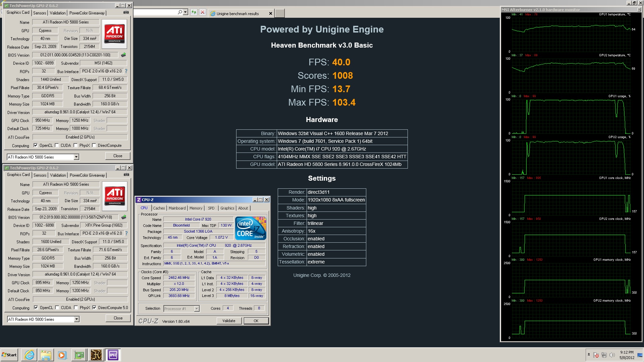This screenshot has height=362, width=644.
Task: Open GPU selection dropdown in top GPU-Z
Action: 76,157
